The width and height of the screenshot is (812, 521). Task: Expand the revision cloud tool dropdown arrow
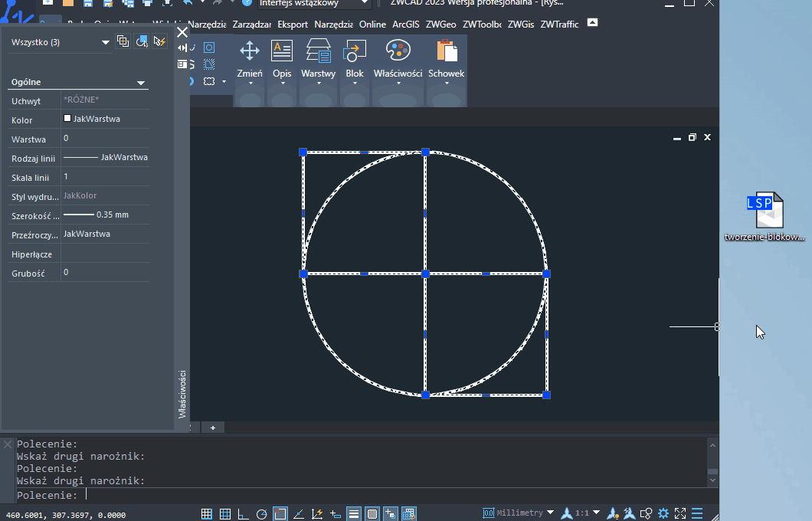(x=224, y=81)
